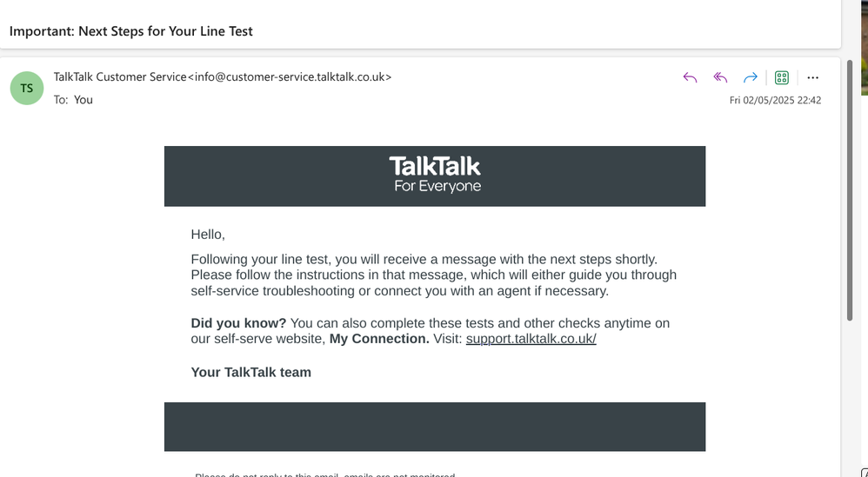The height and width of the screenshot is (477, 868).
Task: Click the dark footer banner of the email
Action: (x=435, y=427)
